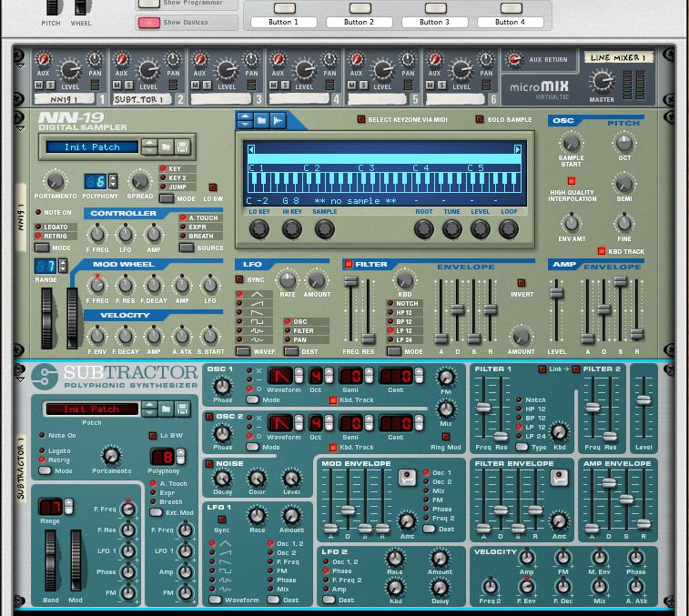The width and height of the screenshot is (689, 616).
Task: Click NN-19 sample select up/down arrows
Action: click(x=245, y=120)
